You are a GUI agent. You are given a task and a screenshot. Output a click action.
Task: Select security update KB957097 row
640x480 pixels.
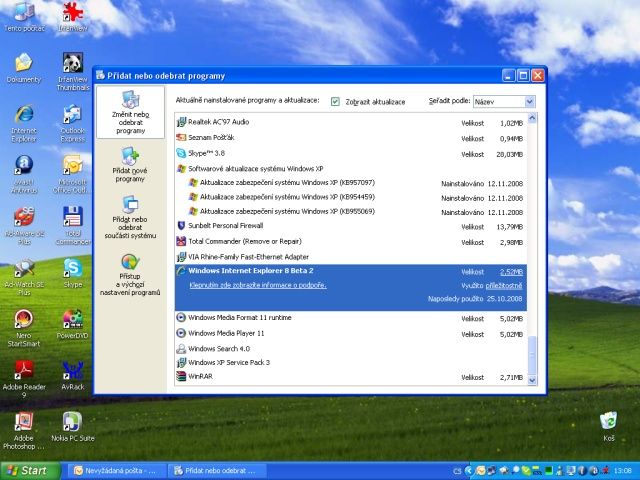351,183
